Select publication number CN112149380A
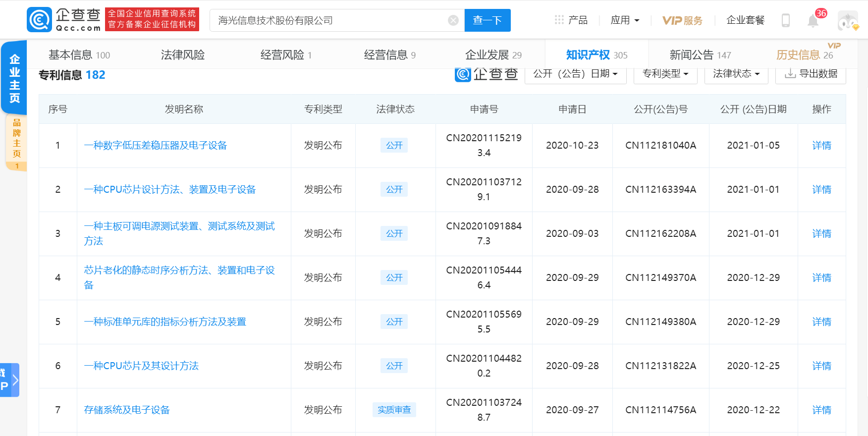 [660, 322]
